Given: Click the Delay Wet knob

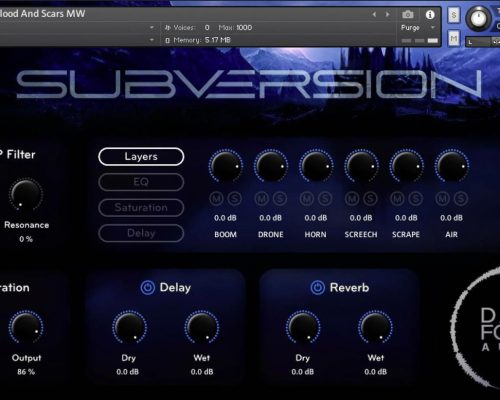Looking at the screenshot, I should (x=202, y=327).
